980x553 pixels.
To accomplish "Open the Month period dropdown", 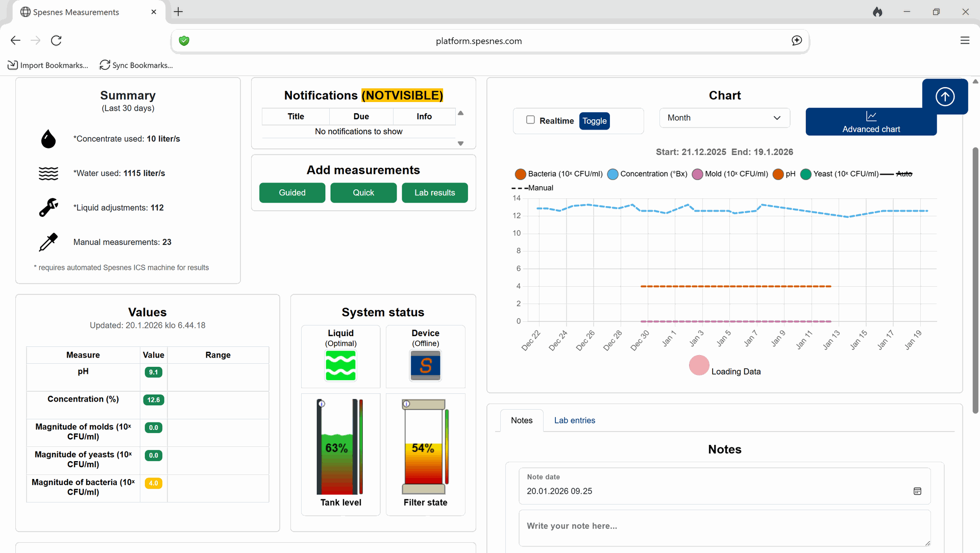I will click(724, 118).
